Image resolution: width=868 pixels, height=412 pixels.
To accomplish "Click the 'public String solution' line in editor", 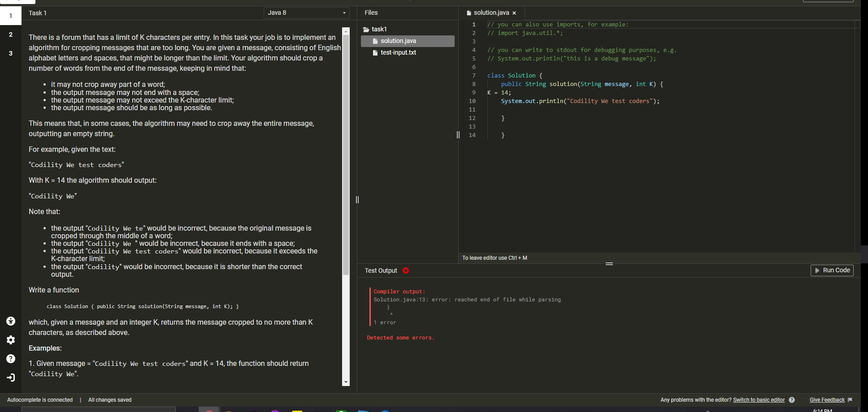I will (582, 84).
